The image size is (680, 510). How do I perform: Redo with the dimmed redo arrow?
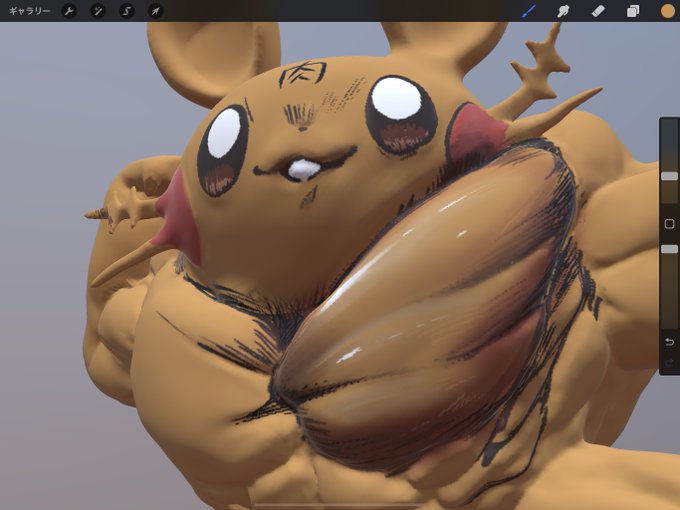pos(669,363)
